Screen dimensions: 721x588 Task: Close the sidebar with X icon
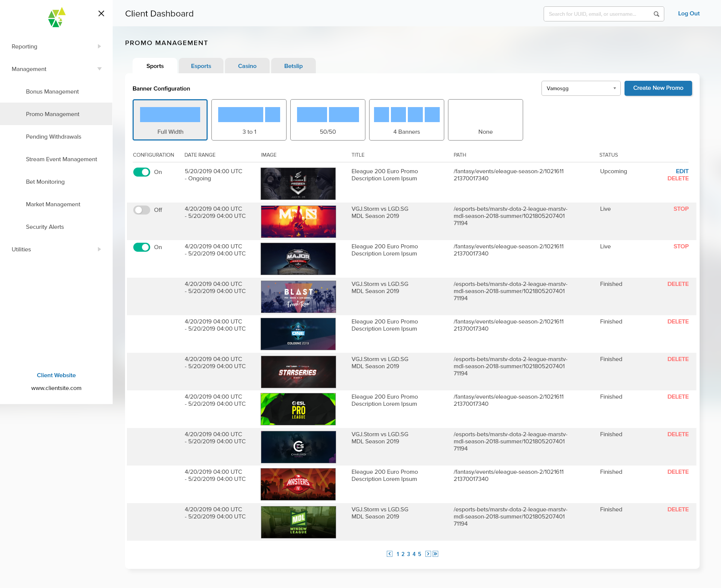pos(101,14)
